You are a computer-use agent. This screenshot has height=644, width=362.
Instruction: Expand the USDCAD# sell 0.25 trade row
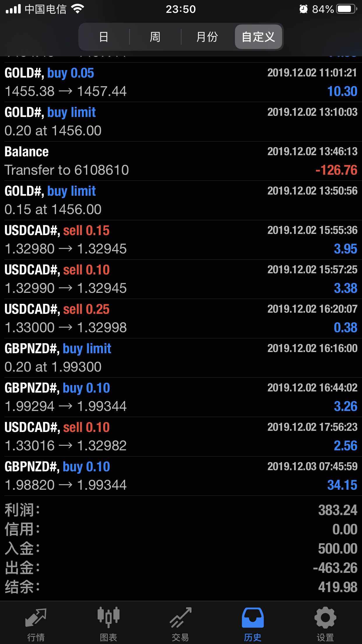(x=181, y=318)
